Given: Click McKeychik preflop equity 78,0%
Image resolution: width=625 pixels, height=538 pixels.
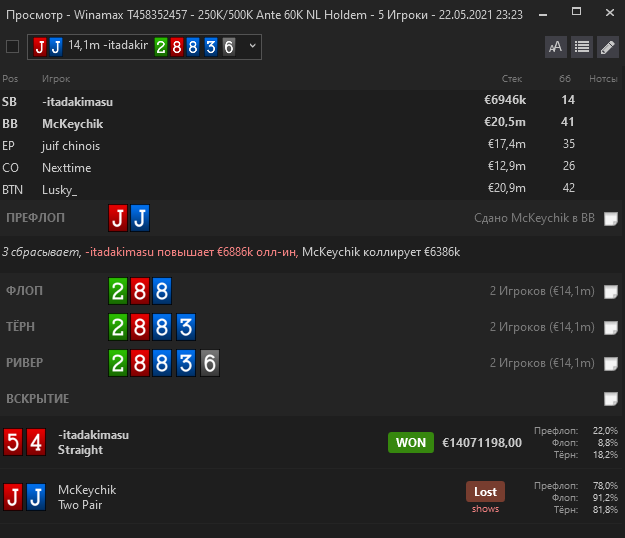Looking at the screenshot, I should 605,485.
